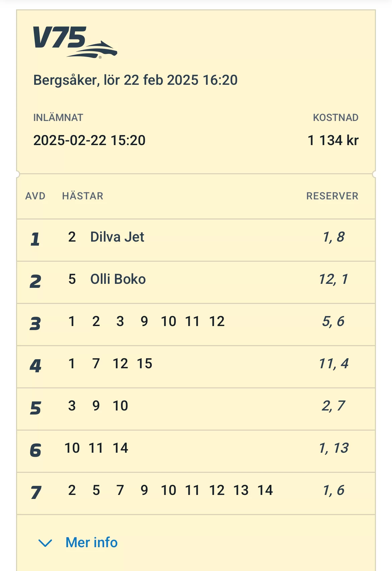Click the Bergsåker race date heading
This screenshot has width=392, height=571.
pos(135,80)
